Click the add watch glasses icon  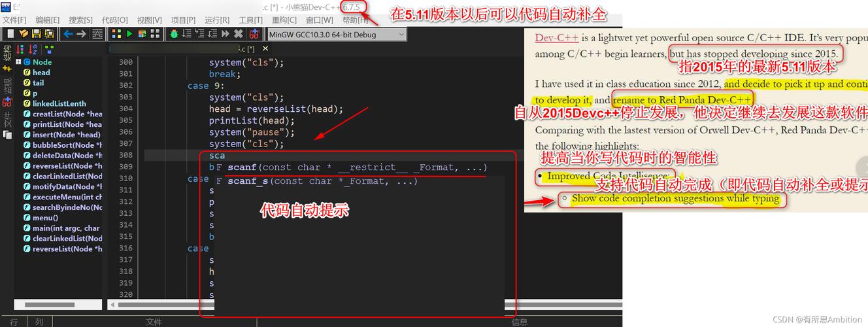click(254, 34)
